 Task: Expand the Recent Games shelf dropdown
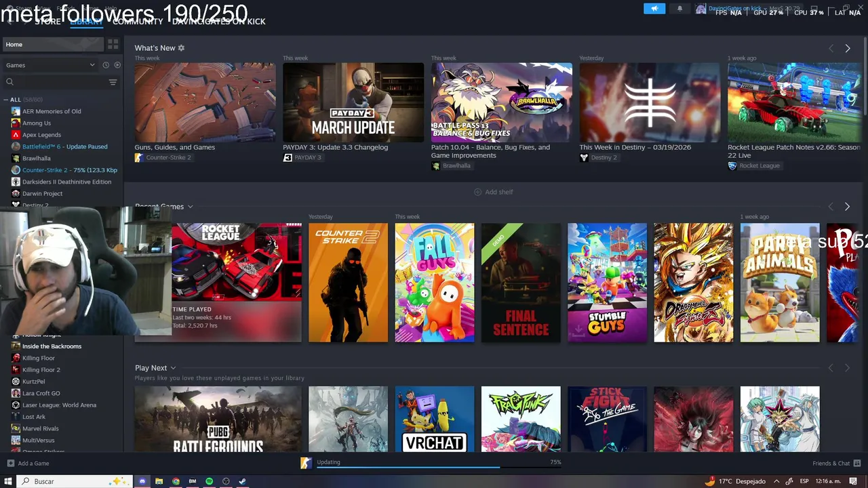click(x=191, y=206)
